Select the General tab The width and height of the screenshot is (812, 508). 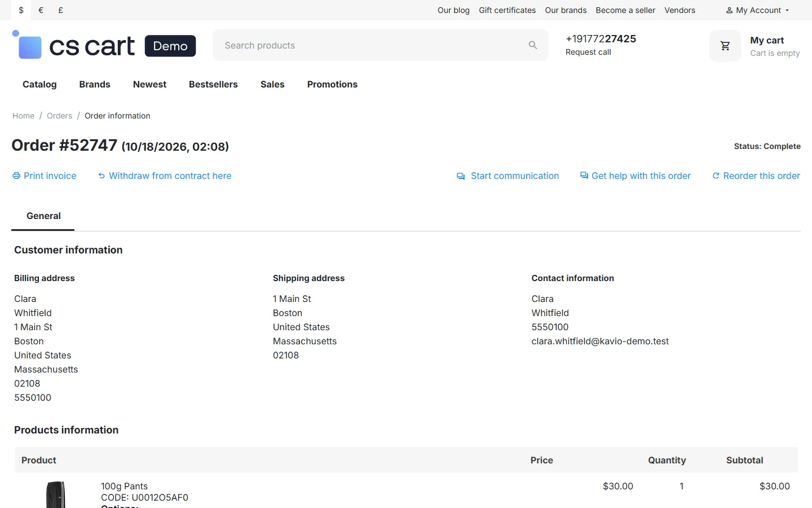pyautogui.click(x=43, y=216)
